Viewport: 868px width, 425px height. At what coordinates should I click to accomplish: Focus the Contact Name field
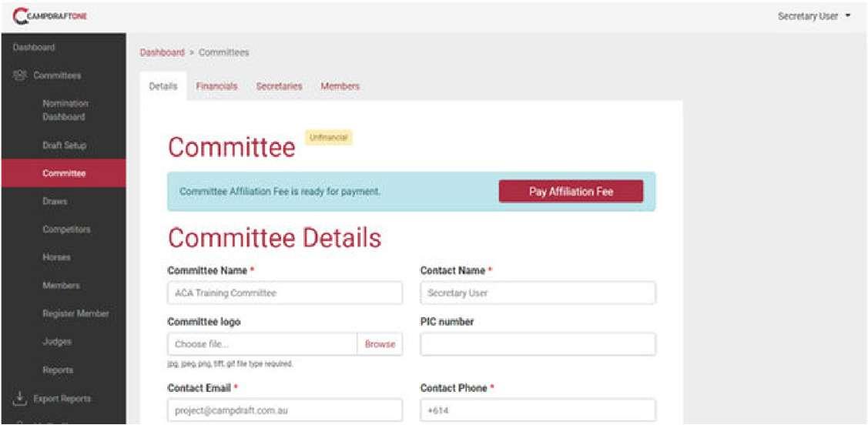(538, 293)
